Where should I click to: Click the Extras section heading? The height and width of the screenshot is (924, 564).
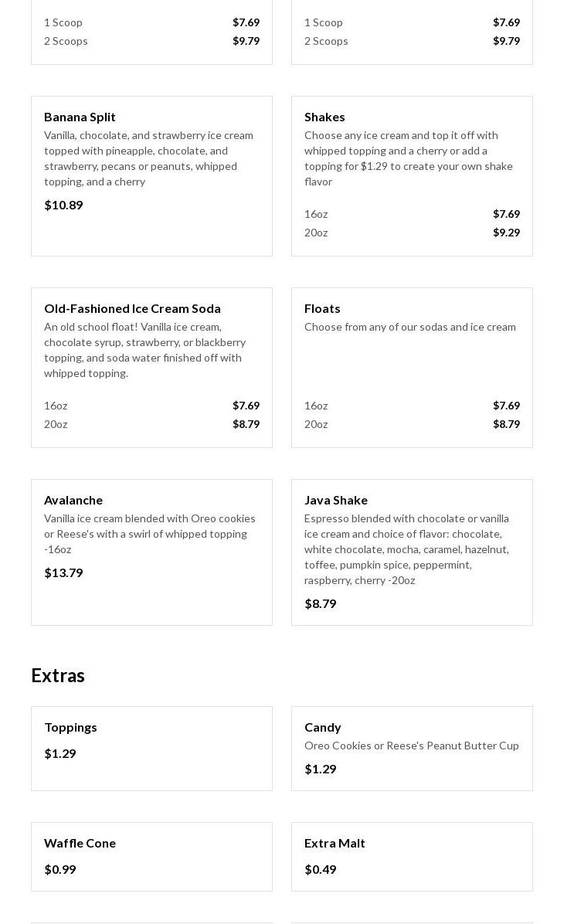(58, 675)
